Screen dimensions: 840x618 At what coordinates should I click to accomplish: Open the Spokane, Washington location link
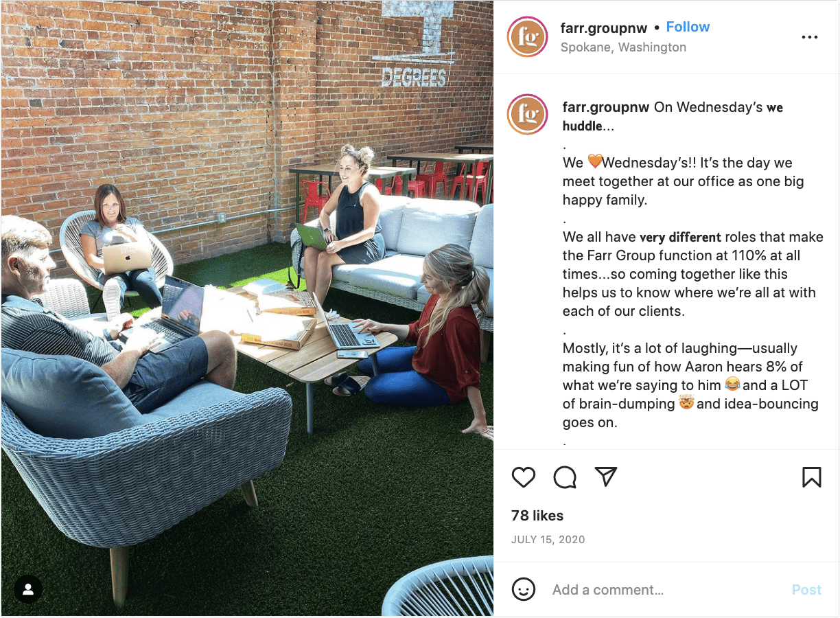(x=623, y=47)
